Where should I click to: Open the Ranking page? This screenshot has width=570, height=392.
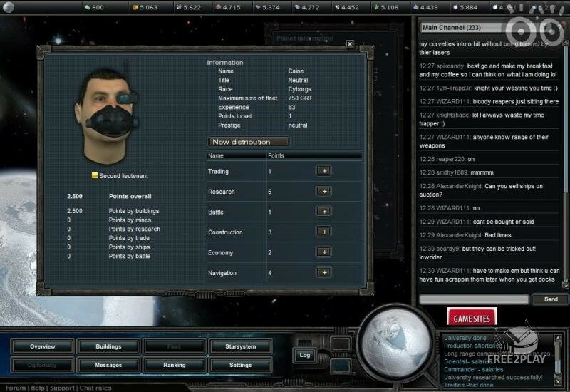(174, 365)
